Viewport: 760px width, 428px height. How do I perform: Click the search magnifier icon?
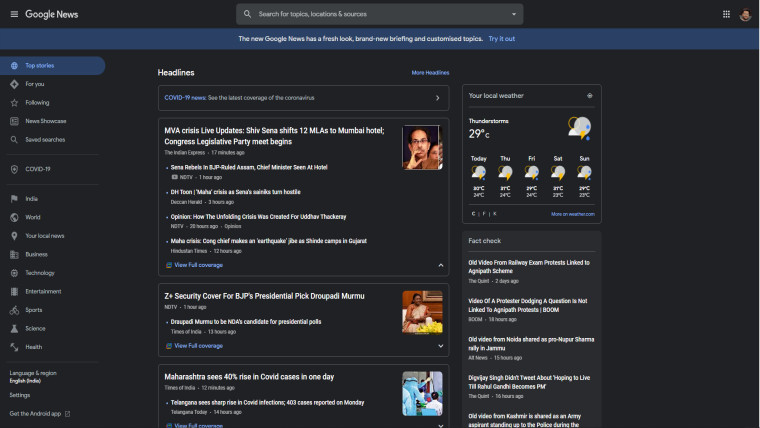247,14
